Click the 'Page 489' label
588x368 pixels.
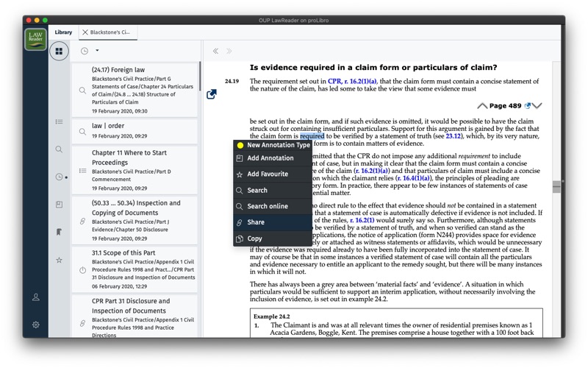[505, 106]
